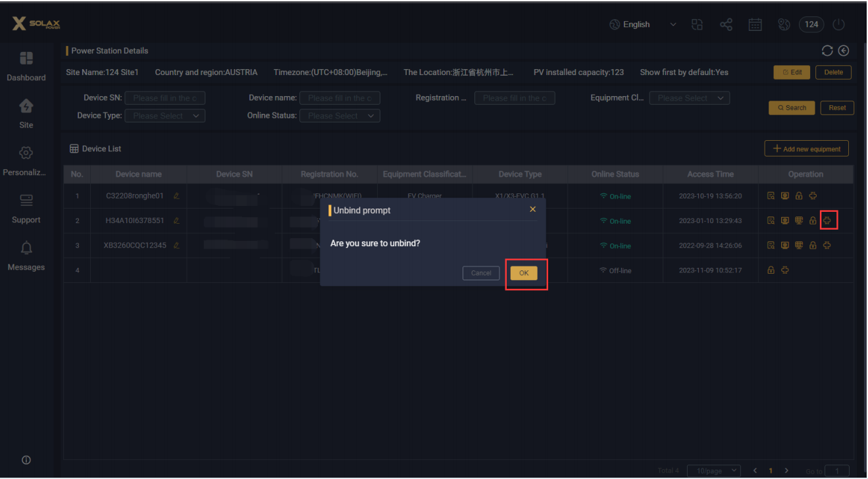Open monitor view icon for XB3260CQC12345
The width and height of the screenshot is (868, 479).
click(x=785, y=245)
